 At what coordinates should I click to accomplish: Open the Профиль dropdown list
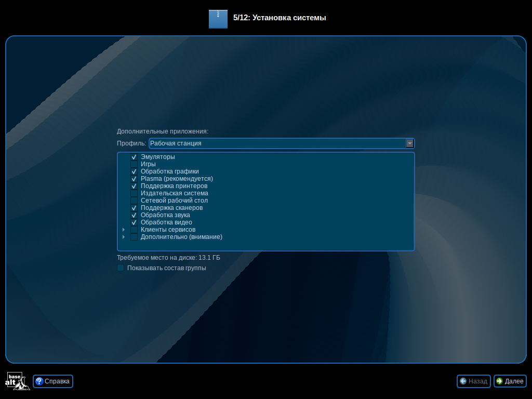410,143
